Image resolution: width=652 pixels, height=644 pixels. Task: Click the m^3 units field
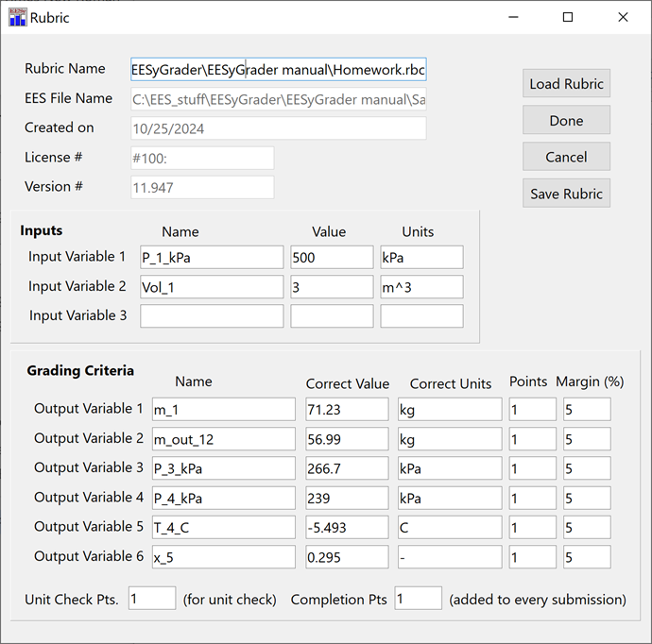(421, 287)
